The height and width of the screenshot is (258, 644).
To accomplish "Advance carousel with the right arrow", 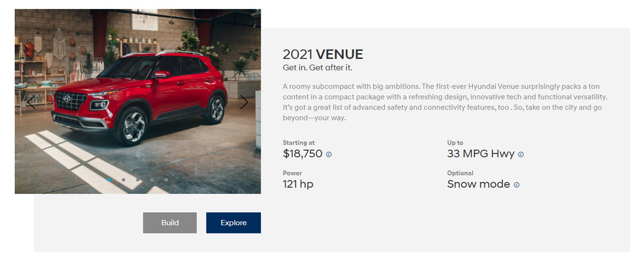I will point(244,102).
